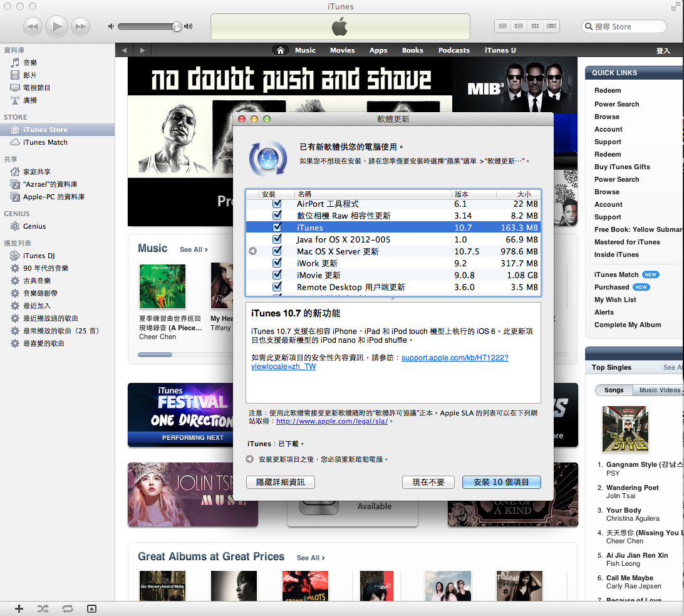Uncheck the iWork 更新 checkbox
The width and height of the screenshot is (684, 616).
277,263
